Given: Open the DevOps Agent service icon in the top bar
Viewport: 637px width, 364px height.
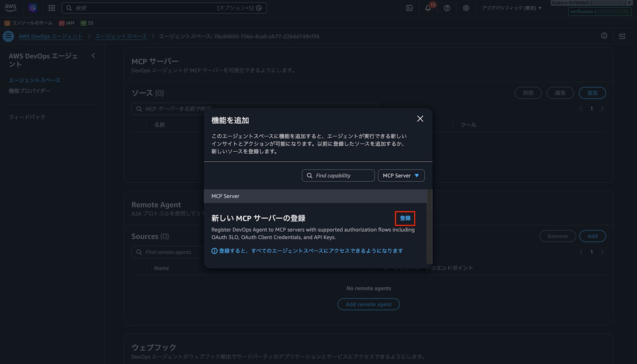Looking at the screenshot, I should click(32, 8).
